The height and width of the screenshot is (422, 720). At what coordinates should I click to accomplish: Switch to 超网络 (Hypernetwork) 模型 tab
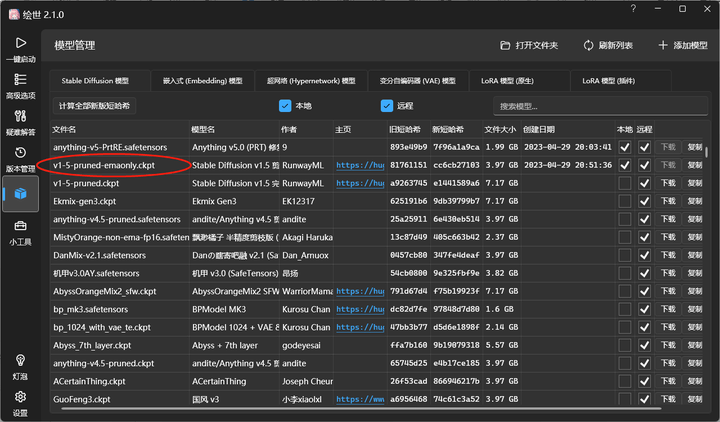point(311,81)
